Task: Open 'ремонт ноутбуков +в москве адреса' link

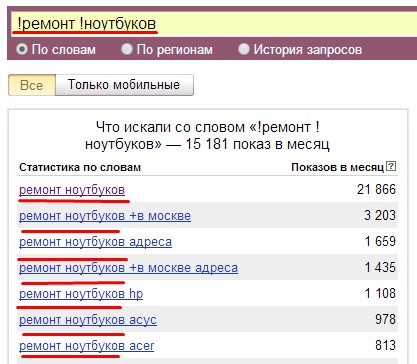Action: tap(129, 268)
